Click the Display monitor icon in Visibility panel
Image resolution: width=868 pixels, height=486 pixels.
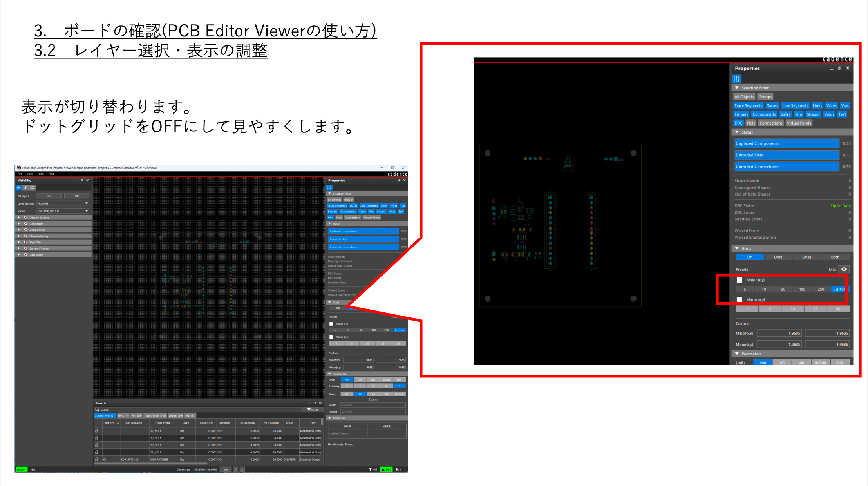pos(33,188)
